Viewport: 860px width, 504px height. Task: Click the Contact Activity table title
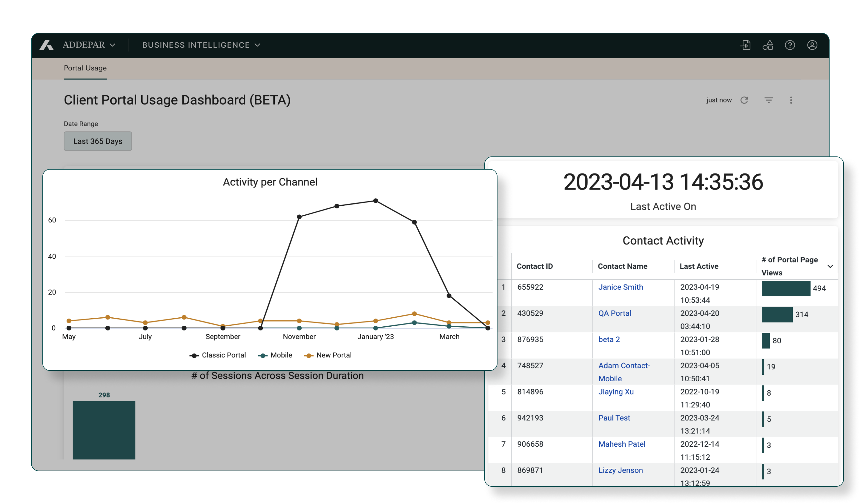(663, 241)
